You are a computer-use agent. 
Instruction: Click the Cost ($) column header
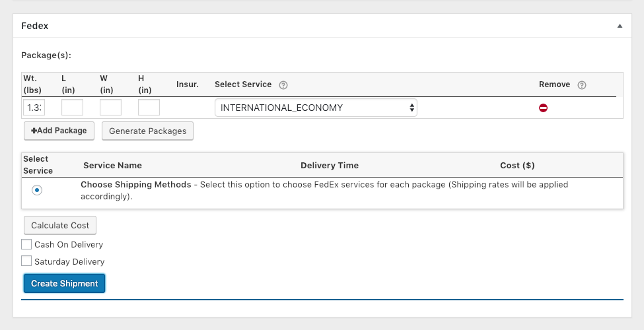tap(517, 166)
